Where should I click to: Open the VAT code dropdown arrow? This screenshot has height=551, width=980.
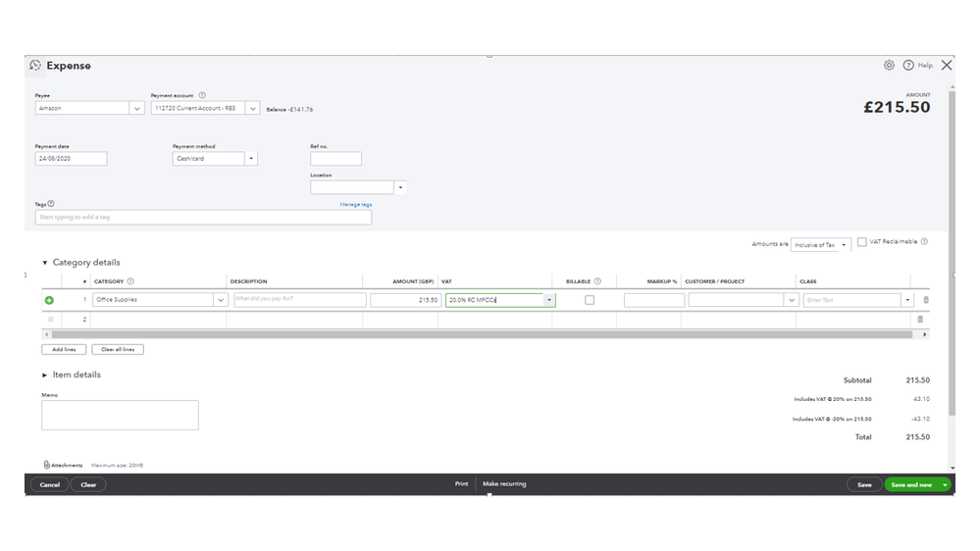[549, 300]
